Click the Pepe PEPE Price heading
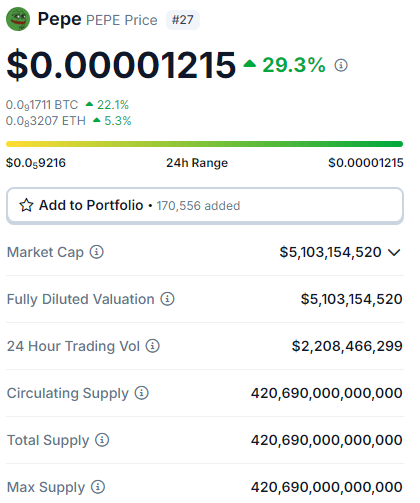 (x=99, y=20)
